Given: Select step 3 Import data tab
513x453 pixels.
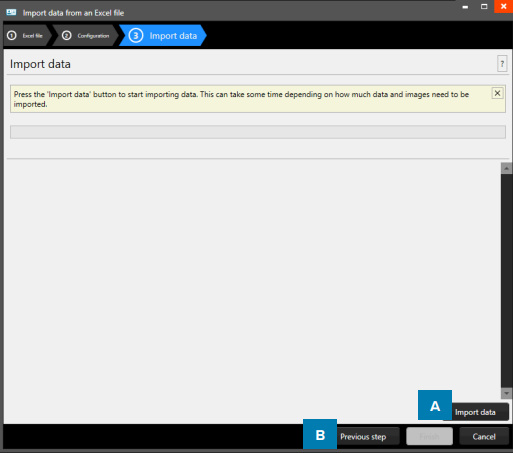Looking at the screenshot, I should click(x=163, y=36).
